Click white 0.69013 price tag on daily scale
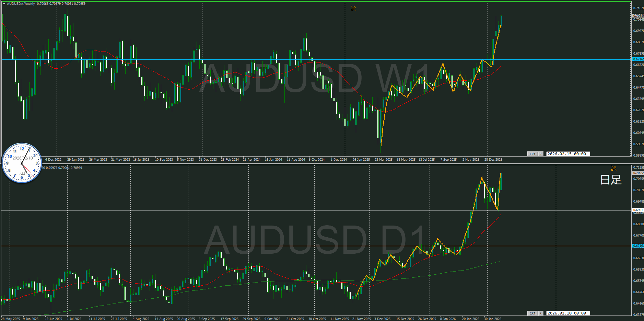 coord(638,210)
